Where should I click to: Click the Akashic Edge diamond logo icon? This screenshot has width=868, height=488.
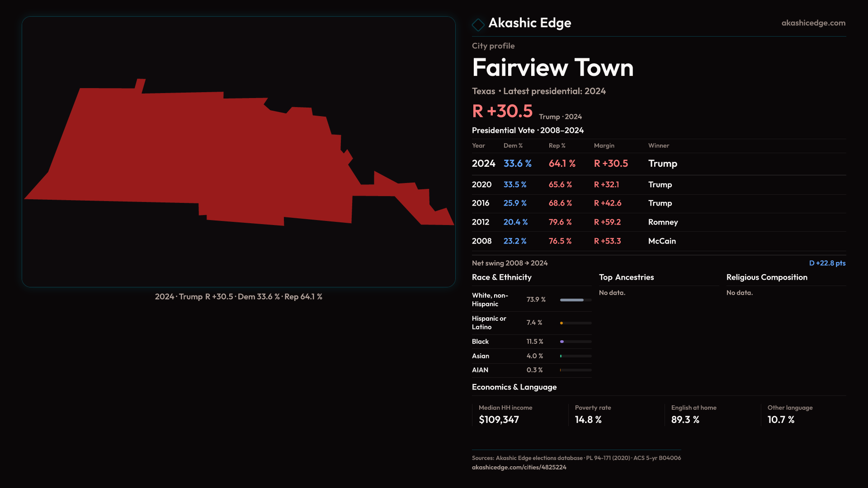coord(478,24)
